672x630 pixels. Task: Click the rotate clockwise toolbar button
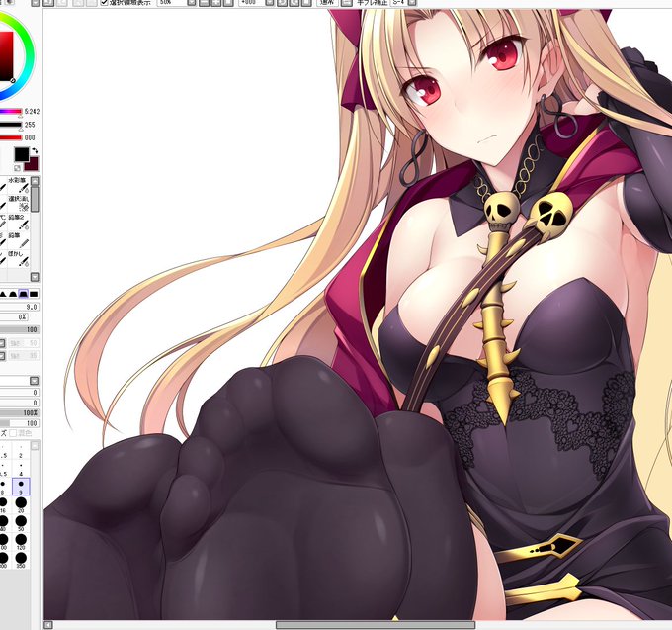tap(294, 3)
